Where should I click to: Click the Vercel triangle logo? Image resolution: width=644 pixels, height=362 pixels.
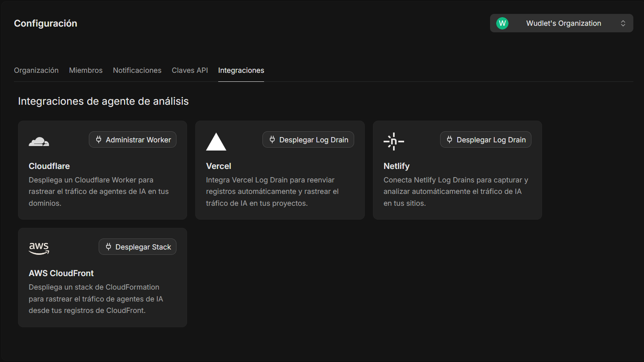[x=216, y=142]
